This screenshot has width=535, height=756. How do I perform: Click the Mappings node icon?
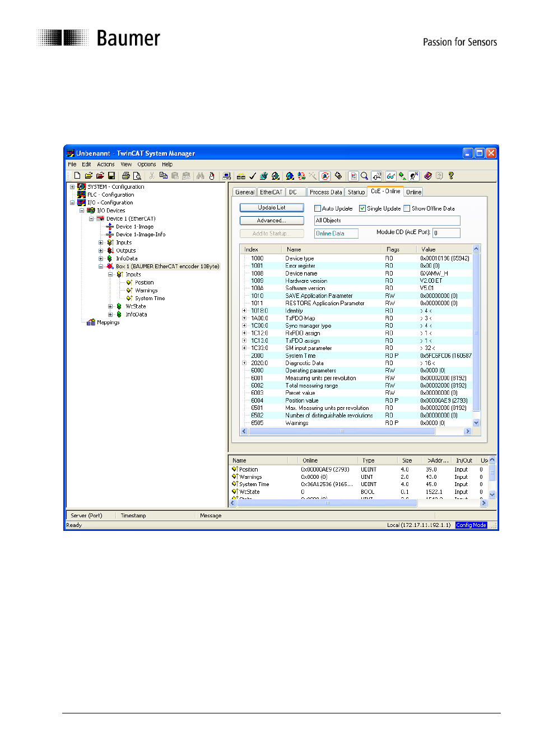tap(91, 323)
